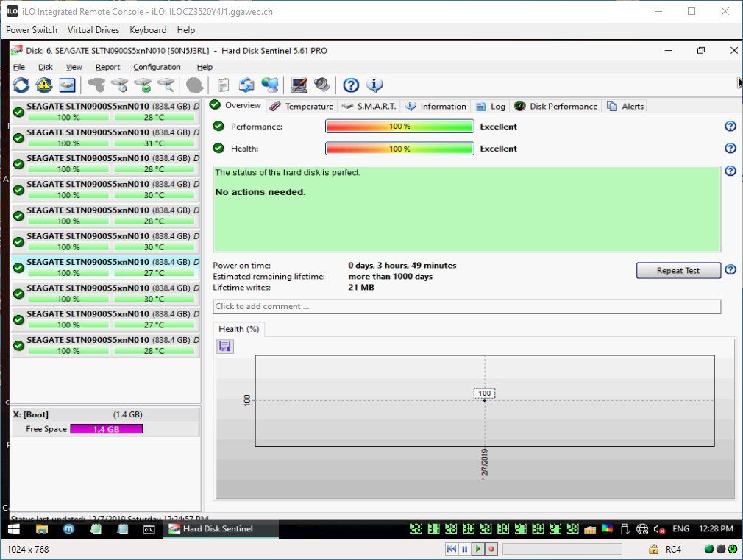Click the Windows Start button on taskbar
This screenshot has width=743, height=560.
pos(14,528)
